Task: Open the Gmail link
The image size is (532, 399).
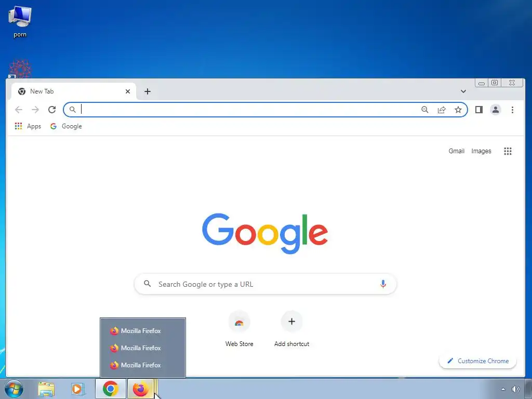Action: point(456,151)
